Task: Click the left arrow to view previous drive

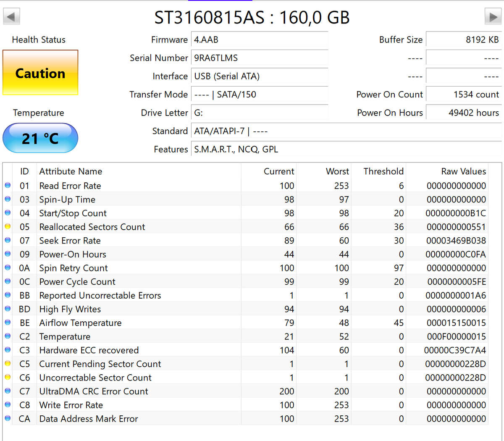Action: (x=11, y=16)
